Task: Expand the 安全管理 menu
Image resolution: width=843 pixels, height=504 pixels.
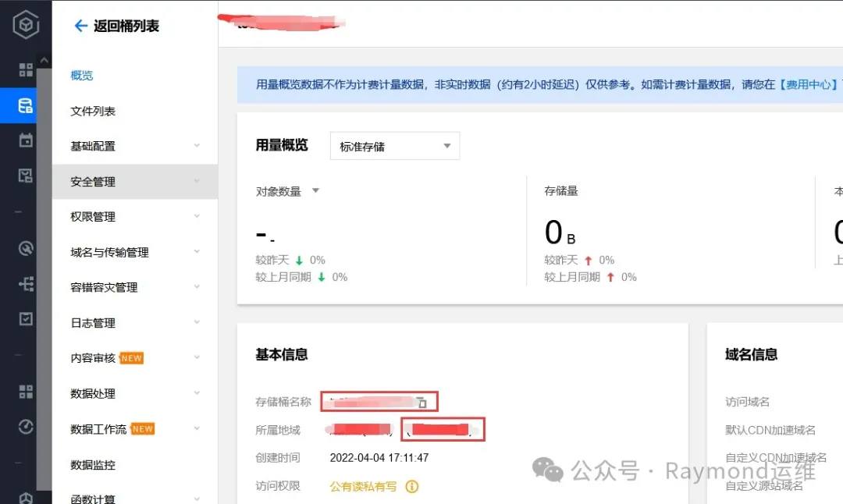Action: click(x=135, y=182)
